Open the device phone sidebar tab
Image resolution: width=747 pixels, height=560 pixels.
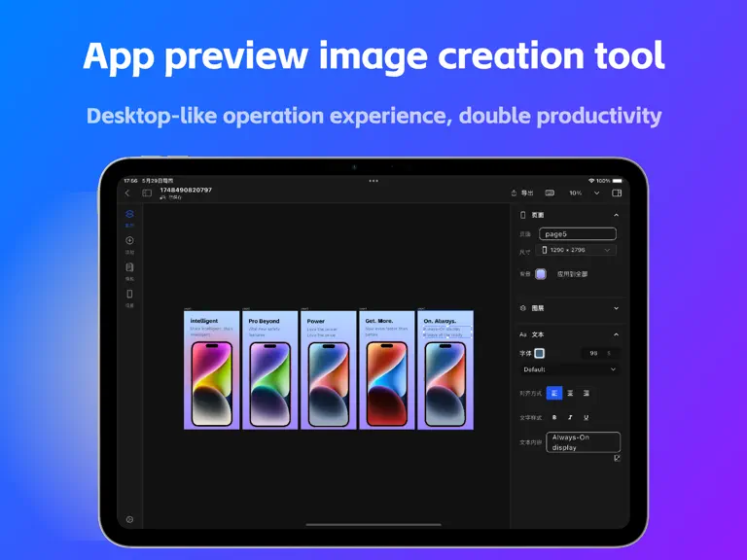[x=129, y=297]
